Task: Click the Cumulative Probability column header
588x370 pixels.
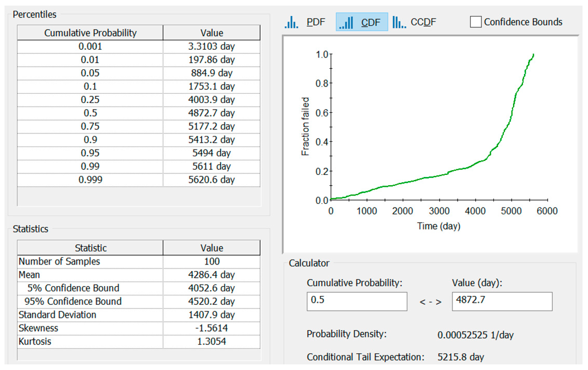Action: click(x=90, y=33)
